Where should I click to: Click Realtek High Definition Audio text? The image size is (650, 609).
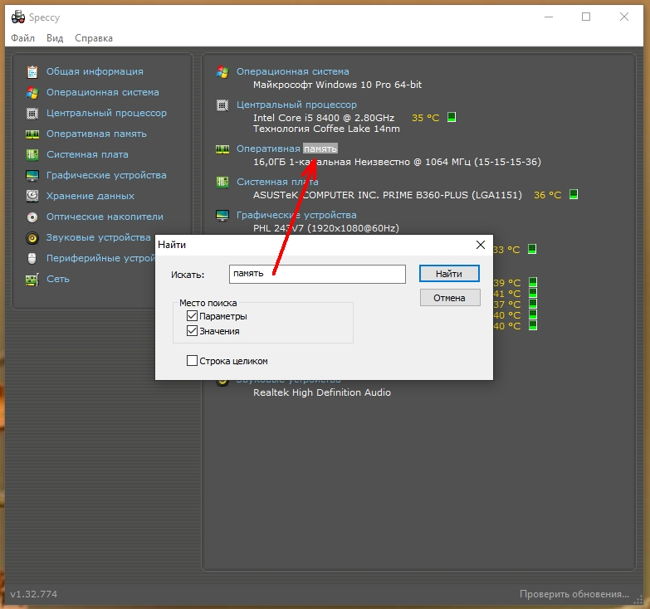pyautogui.click(x=322, y=393)
